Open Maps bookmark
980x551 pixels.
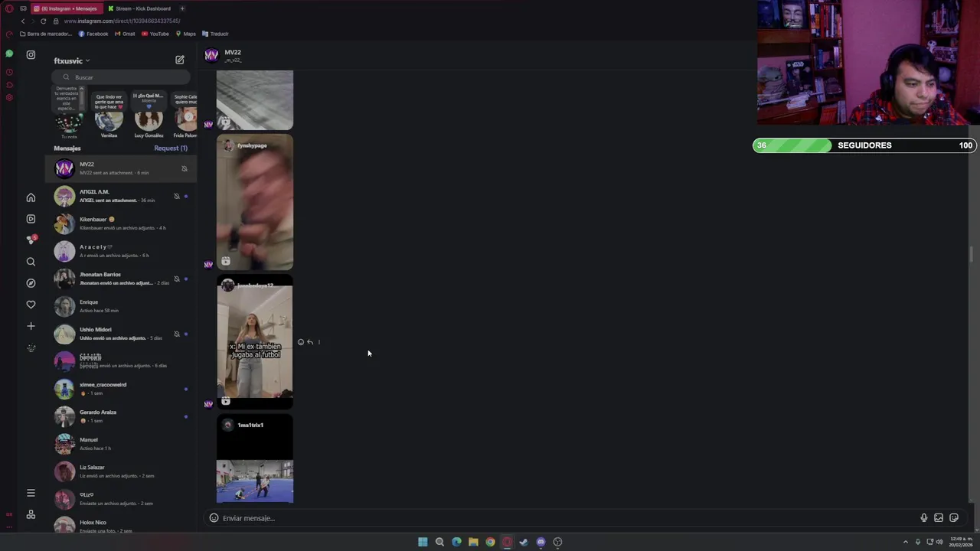(186, 34)
